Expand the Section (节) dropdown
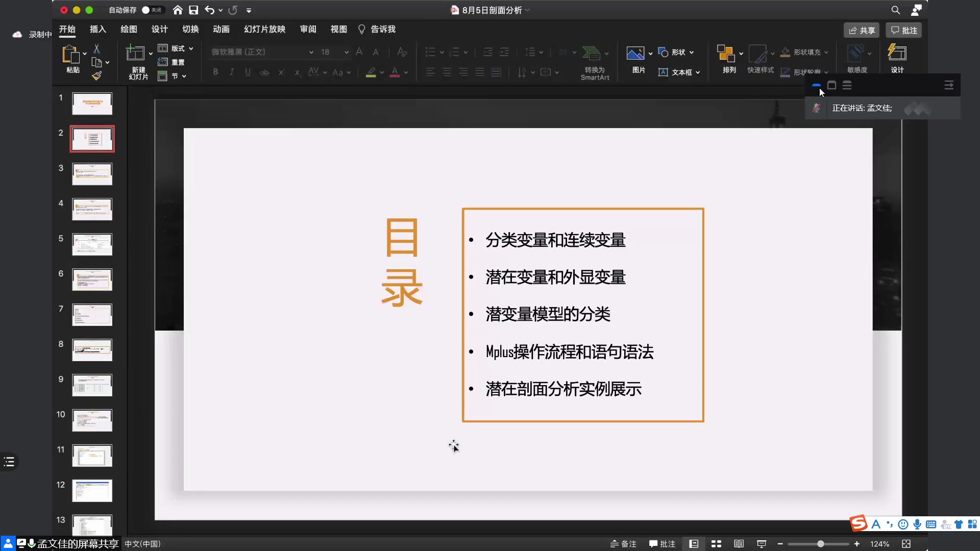Screen dimensions: 980x551 [x=184, y=76]
